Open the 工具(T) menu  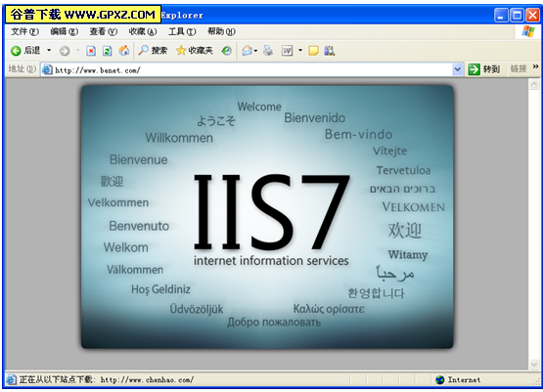[182, 32]
